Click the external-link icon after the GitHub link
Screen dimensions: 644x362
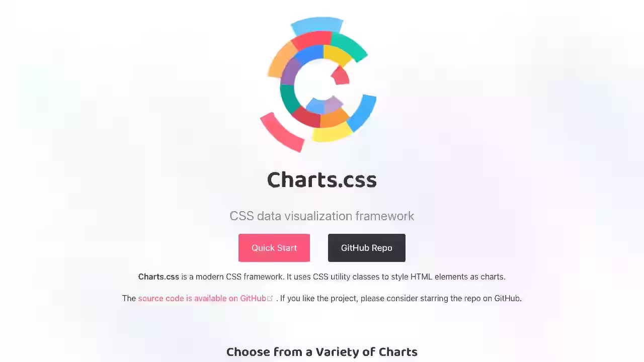tap(270, 298)
